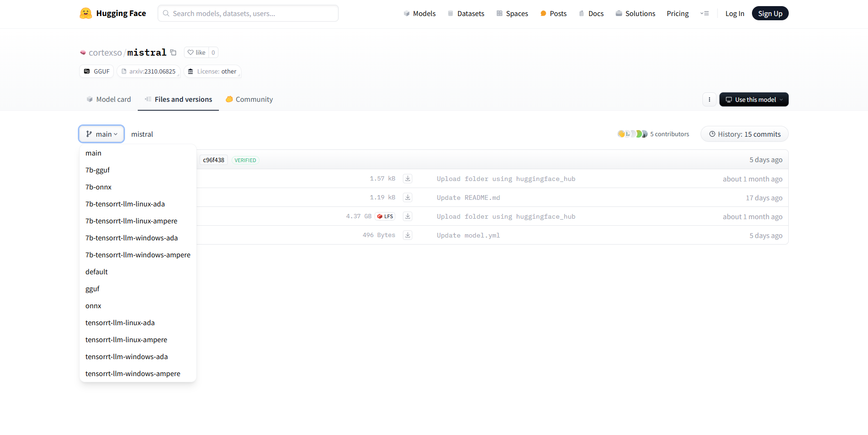Choose 7b-tensorrt-llm-linux-ampere branch
Image resolution: width=868 pixels, height=435 pixels.
pos(138,221)
